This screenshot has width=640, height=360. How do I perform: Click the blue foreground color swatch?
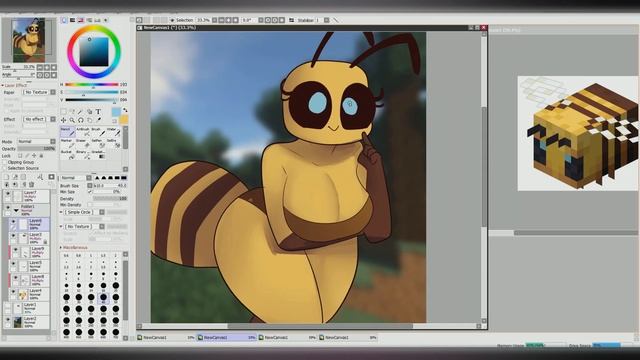[116, 112]
